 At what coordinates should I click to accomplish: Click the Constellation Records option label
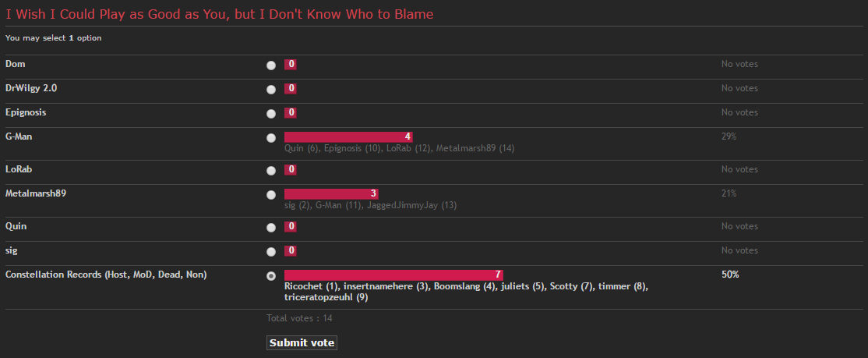coord(106,275)
